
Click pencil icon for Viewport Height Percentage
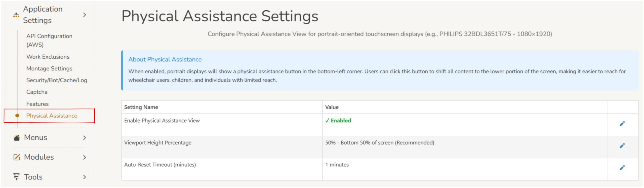coord(622,146)
